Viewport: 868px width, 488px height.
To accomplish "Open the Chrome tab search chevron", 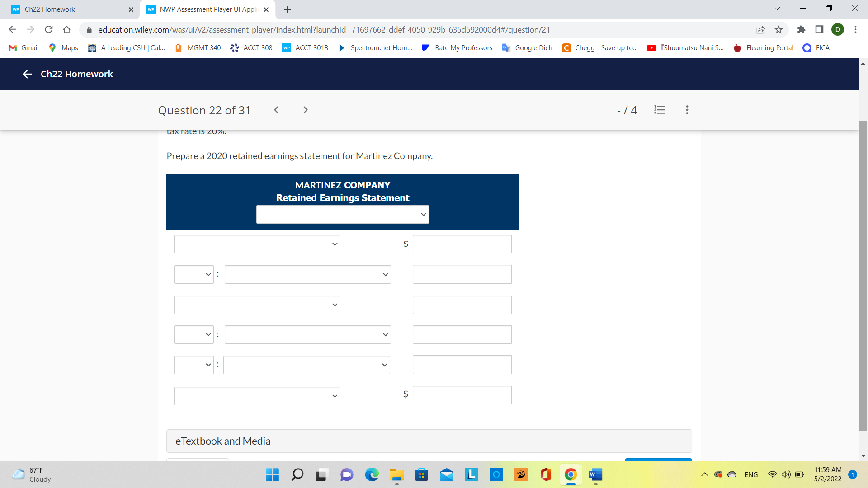I will pos(777,8).
